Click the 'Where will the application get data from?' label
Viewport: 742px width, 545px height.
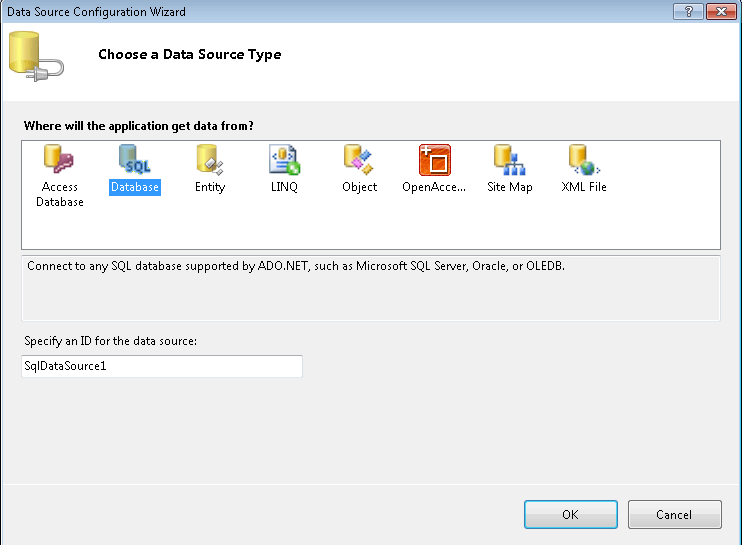[139, 126]
